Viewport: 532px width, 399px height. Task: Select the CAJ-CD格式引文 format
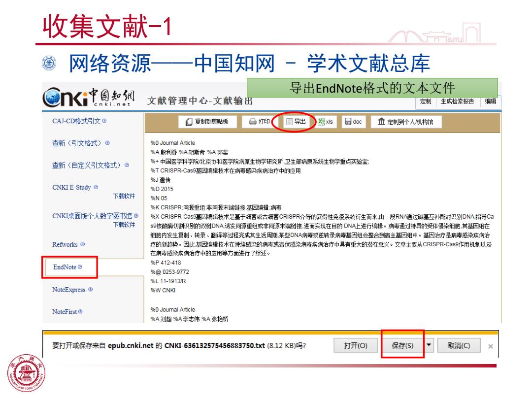point(76,121)
